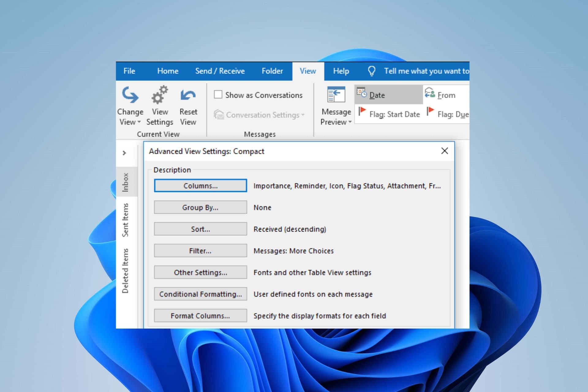Switch to the Home tab
This screenshot has width=588, height=392.
[168, 71]
